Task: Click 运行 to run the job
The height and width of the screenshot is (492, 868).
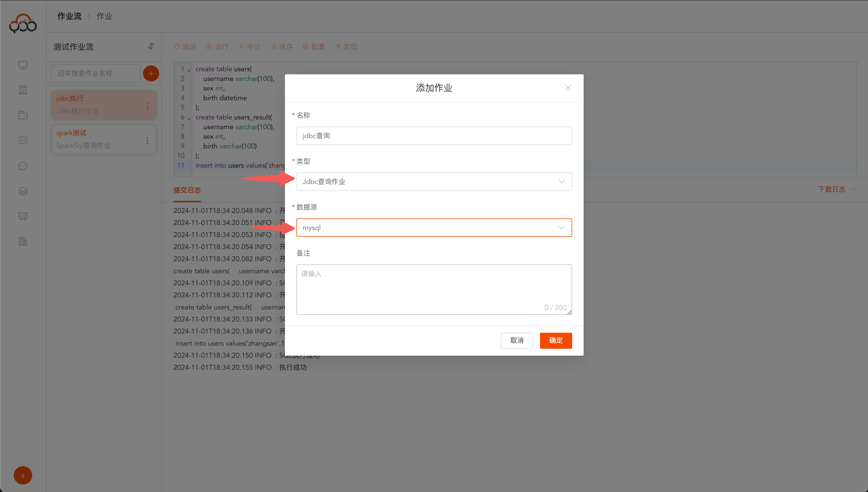Action: click(x=217, y=47)
